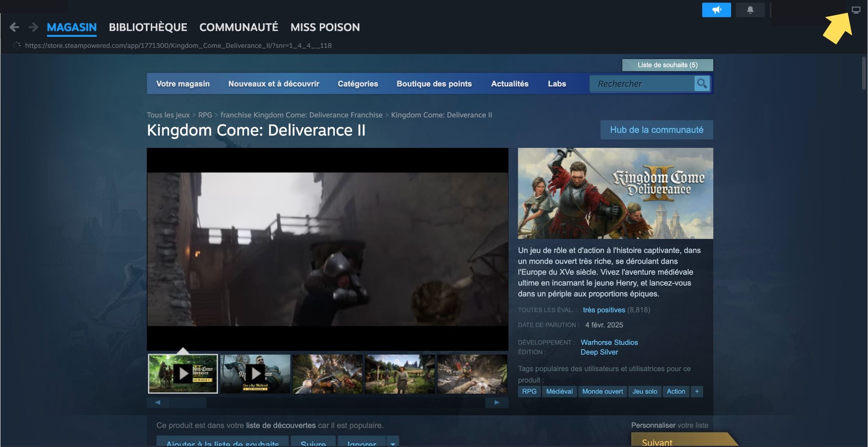The image size is (868, 447).
Task: View notifications via the bell icon
Action: point(750,10)
